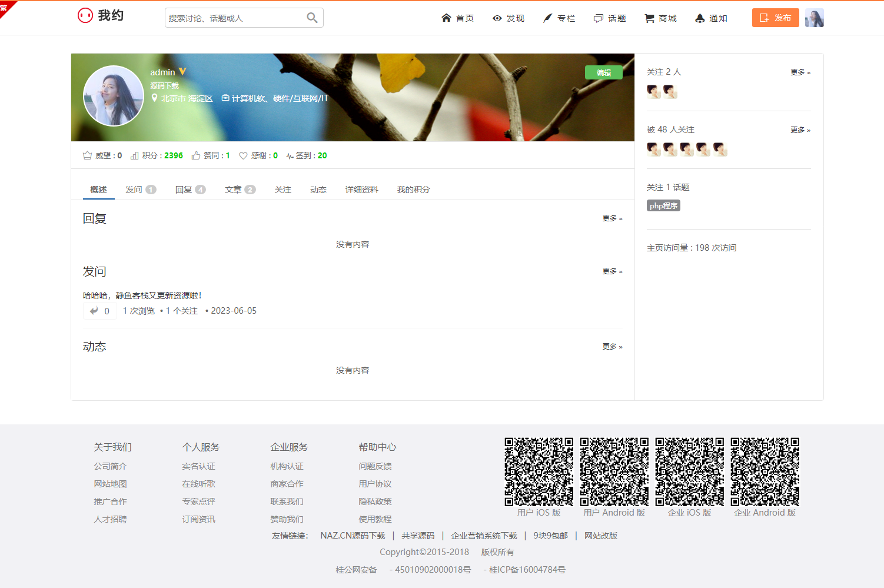Click the search magnifier icon
884x588 pixels.
pyautogui.click(x=312, y=18)
